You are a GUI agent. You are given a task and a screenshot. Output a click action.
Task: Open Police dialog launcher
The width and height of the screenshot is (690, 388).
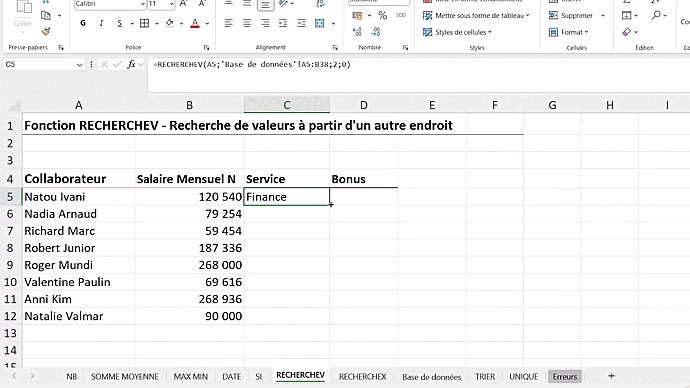[x=206, y=48]
